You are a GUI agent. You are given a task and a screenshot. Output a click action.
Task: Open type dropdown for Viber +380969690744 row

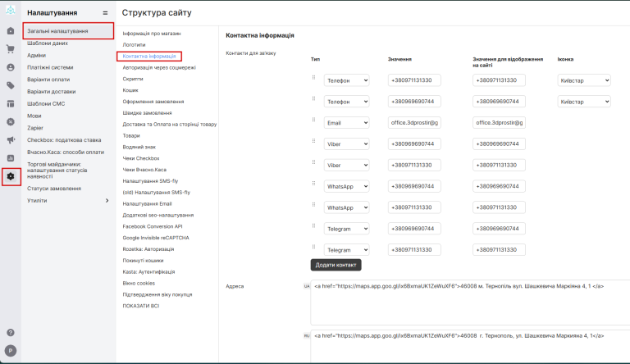tap(347, 143)
